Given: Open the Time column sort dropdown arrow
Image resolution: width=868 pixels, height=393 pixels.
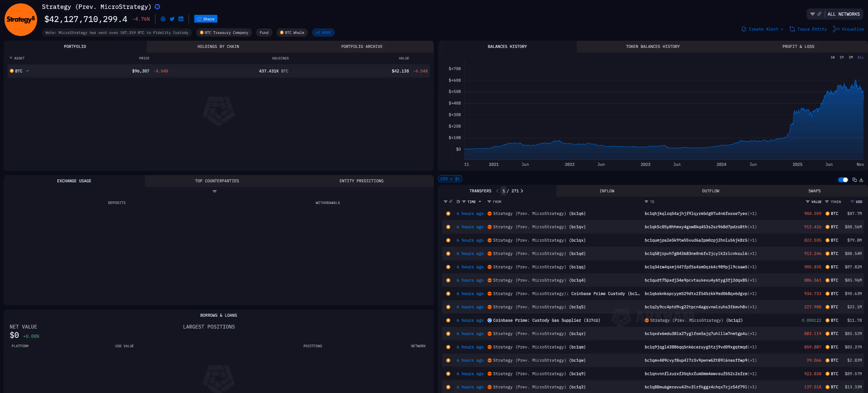Looking at the screenshot, I should tap(480, 202).
